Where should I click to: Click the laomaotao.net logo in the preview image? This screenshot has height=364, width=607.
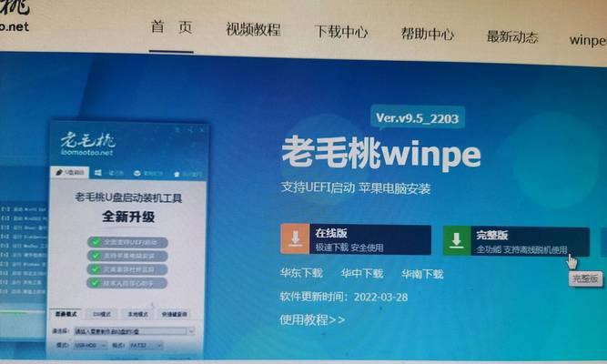(x=87, y=144)
